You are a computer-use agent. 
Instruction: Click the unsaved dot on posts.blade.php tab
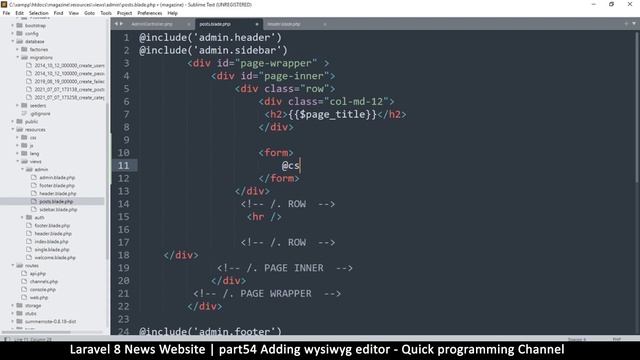pyautogui.click(x=257, y=24)
